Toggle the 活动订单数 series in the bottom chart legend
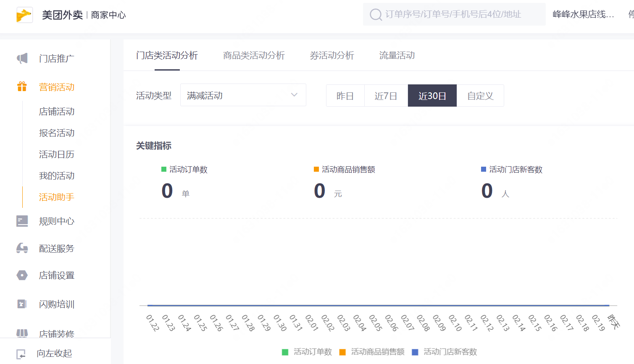This screenshot has width=634, height=364. click(x=307, y=352)
